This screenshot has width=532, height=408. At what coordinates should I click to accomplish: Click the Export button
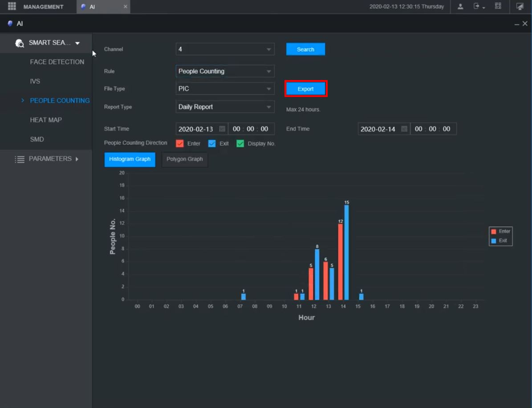305,89
